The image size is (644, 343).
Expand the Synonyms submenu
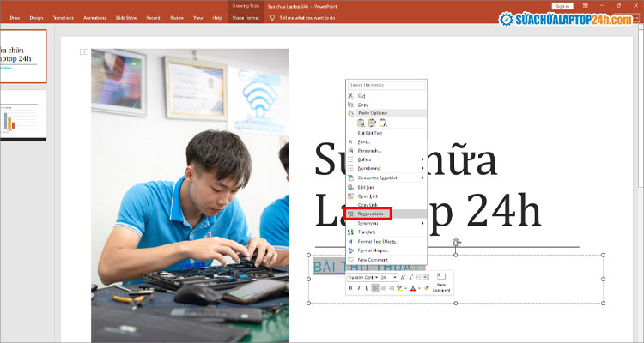pos(422,223)
